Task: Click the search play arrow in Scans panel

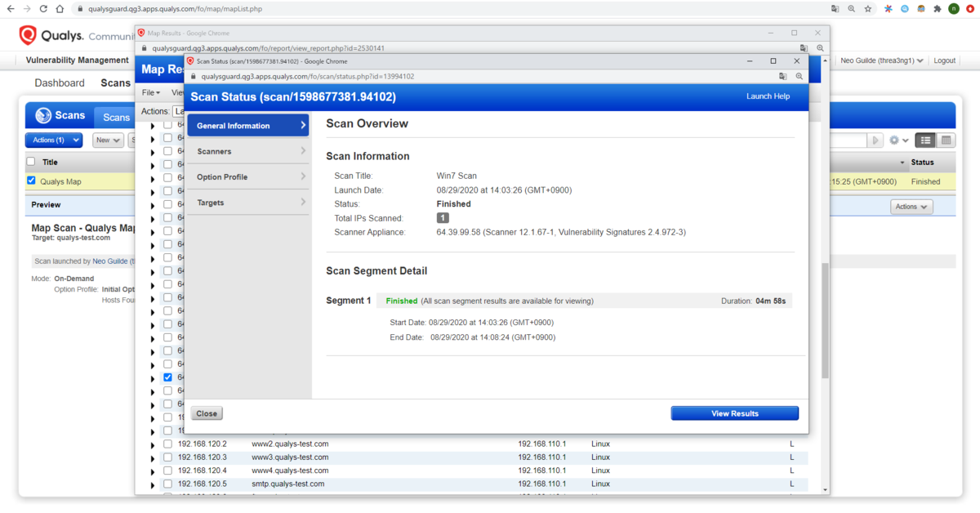Action: [876, 141]
